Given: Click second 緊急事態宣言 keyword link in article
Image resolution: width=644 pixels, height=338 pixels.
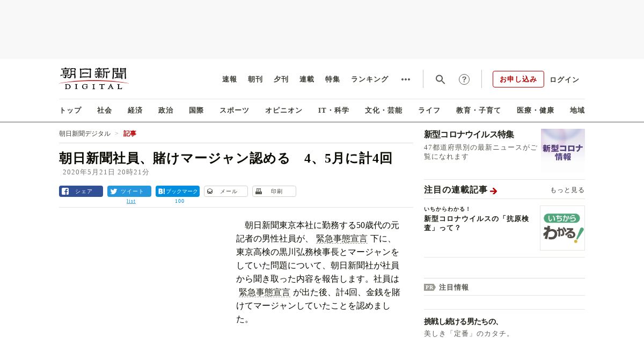Looking at the screenshot, I should tap(265, 292).
